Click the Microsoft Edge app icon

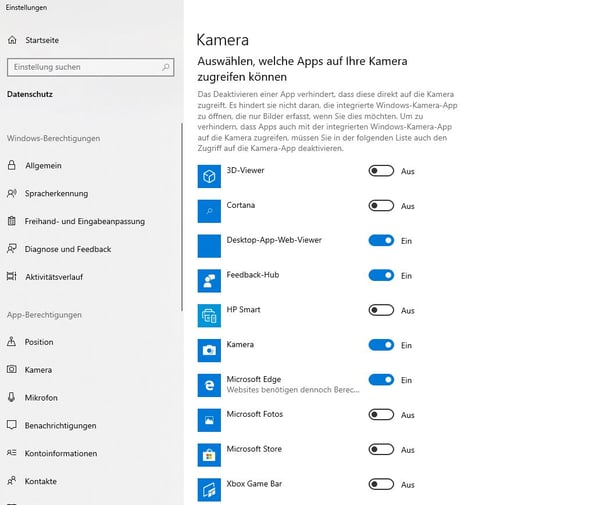click(209, 385)
